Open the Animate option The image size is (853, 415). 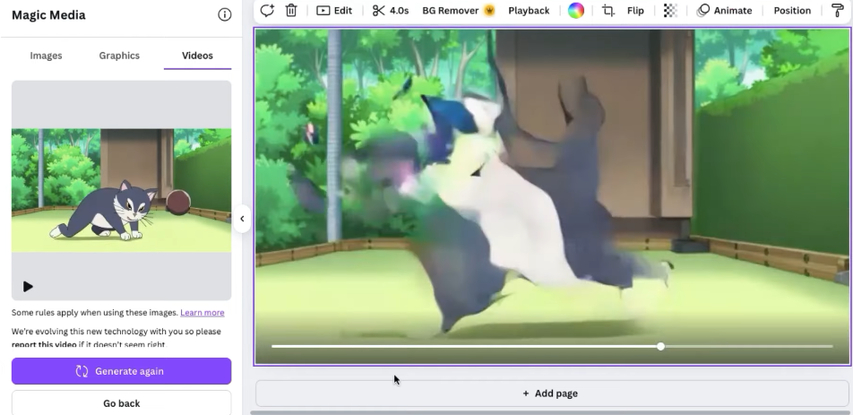[726, 10]
